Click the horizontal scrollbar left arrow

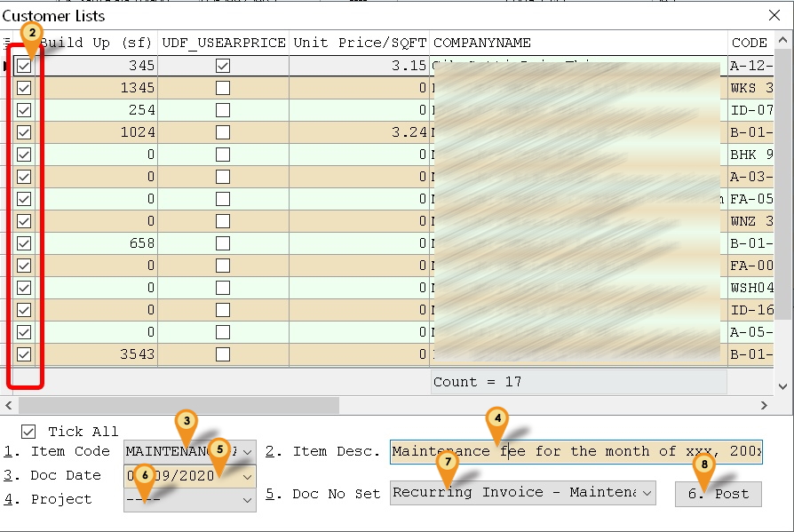point(8,406)
